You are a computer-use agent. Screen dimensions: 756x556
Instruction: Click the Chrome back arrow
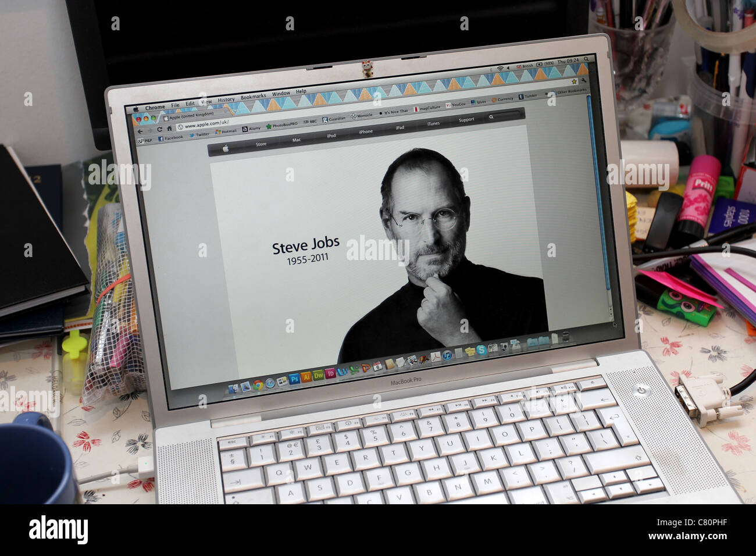click(x=140, y=131)
